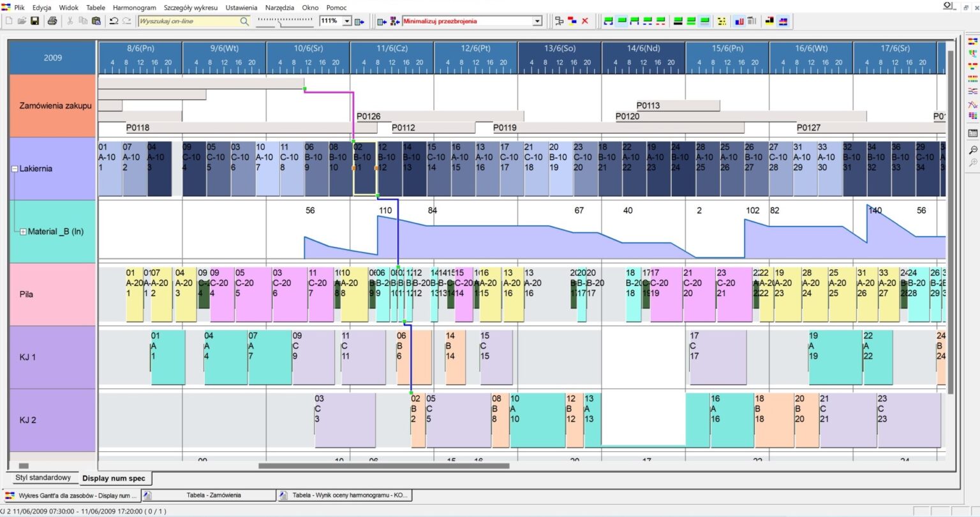Expand the Material _B (In) row
This screenshot has height=517, width=980.
pyautogui.click(x=23, y=232)
